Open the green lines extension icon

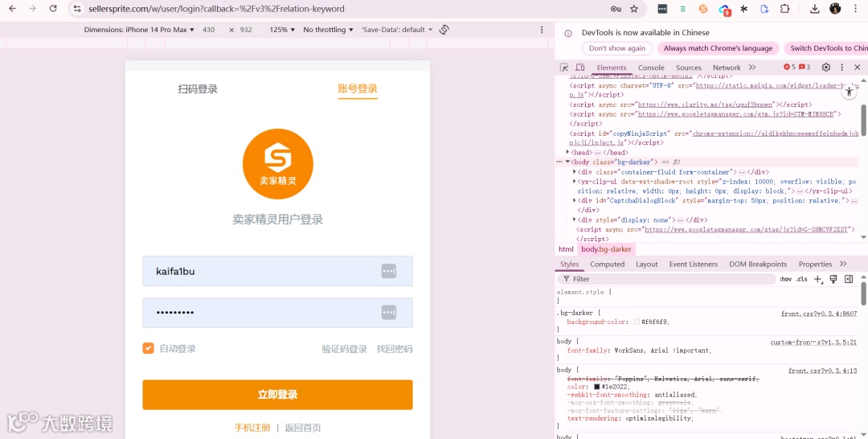tap(682, 9)
